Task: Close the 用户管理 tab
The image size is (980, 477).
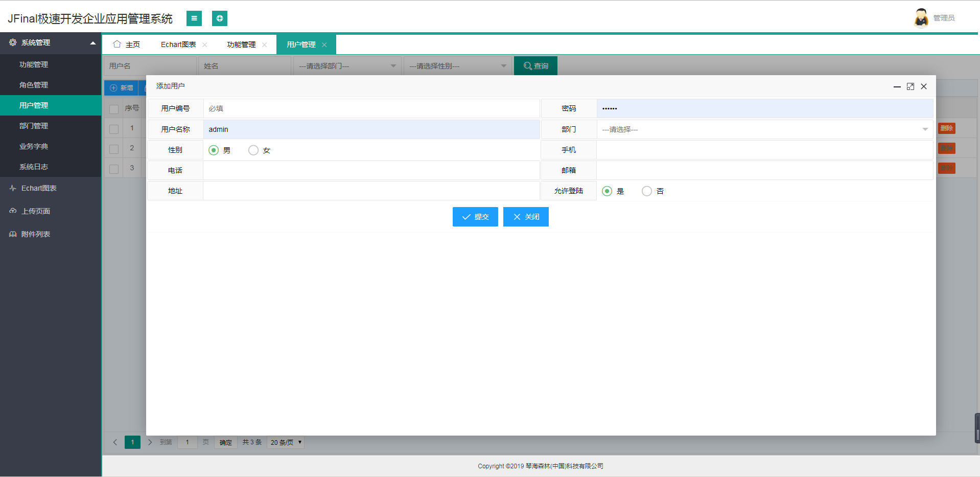Action: (x=324, y=44)
